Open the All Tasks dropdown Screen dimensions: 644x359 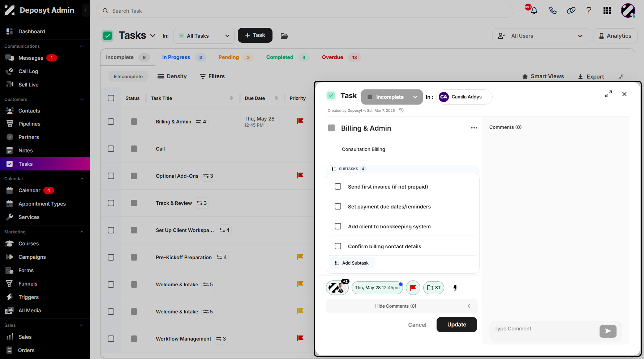tap(204, 36)
